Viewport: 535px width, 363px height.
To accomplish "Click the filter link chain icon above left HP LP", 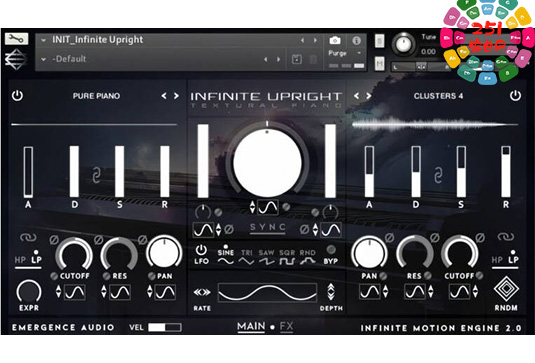I will (x=28, y=237).
